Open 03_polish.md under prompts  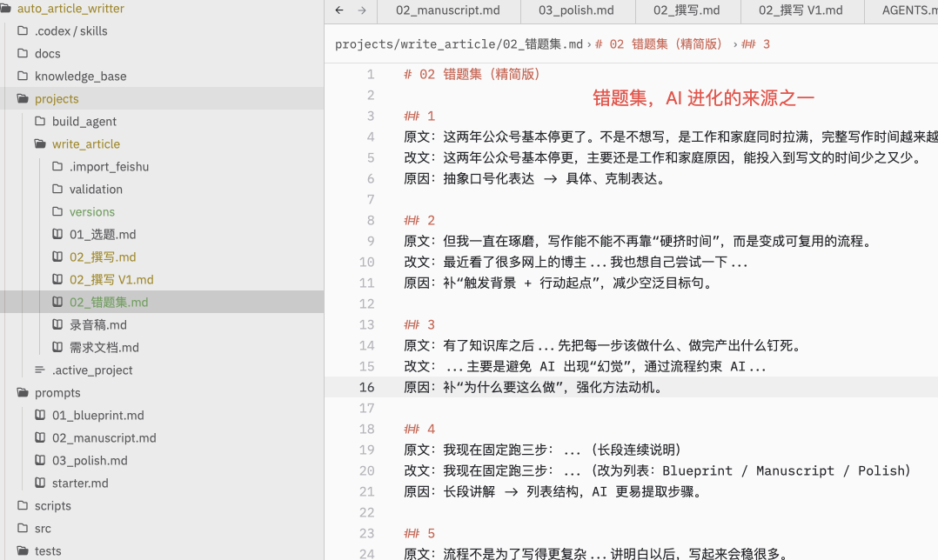[x=90, y=461]
